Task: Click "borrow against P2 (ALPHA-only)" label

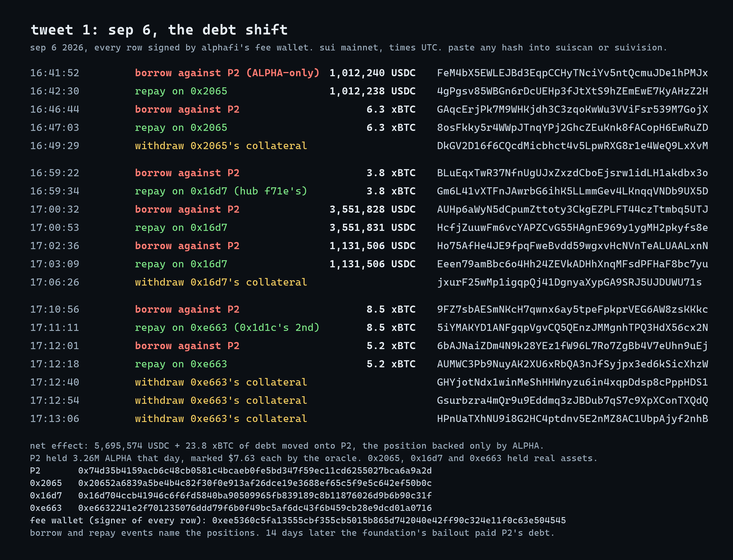Action: pos(227,73)
